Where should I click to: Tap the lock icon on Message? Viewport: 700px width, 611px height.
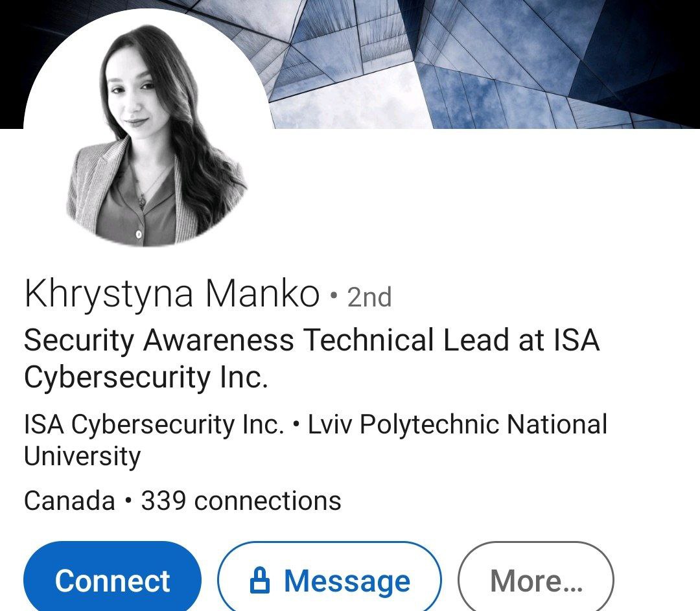(260, 580)
